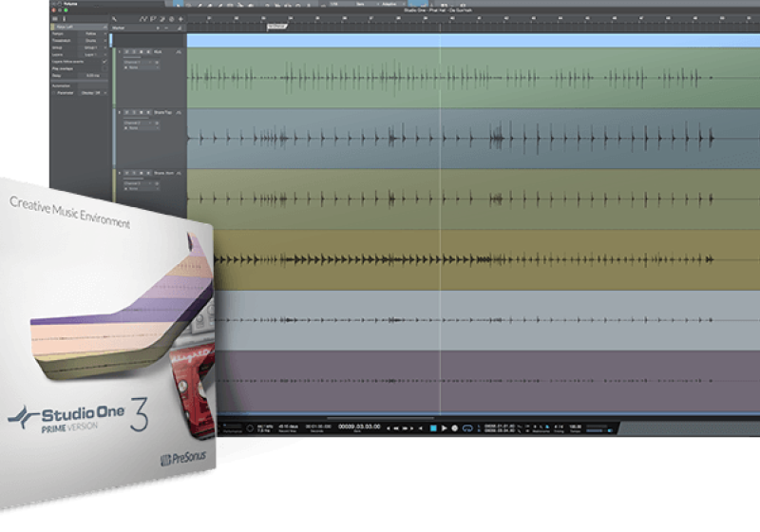Mute the Kick track
The height and width of the screenshot is (532, 760).
coord(127,52)
